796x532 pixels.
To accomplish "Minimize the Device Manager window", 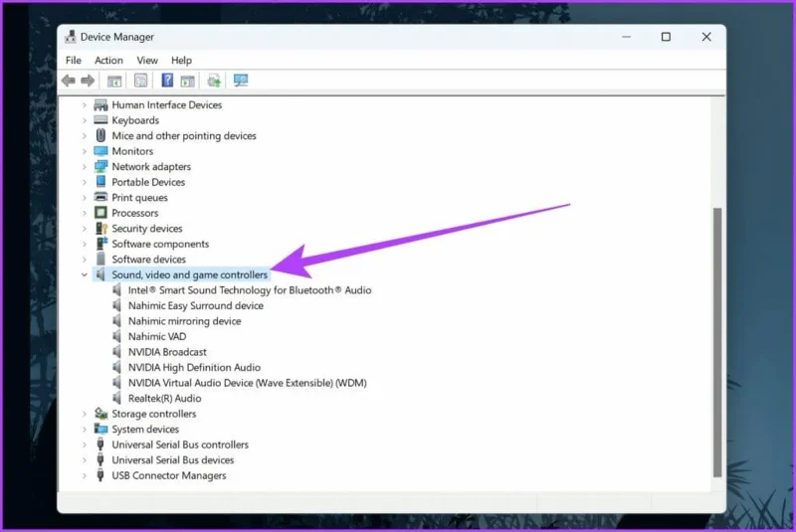I will (x=627, y=37).
